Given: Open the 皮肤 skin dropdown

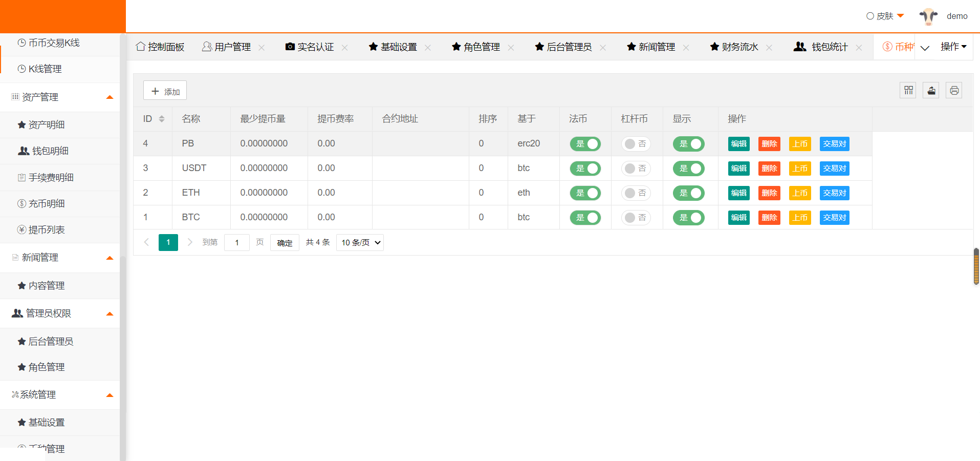Looking at the screenshot, I should tap(885, 16).
